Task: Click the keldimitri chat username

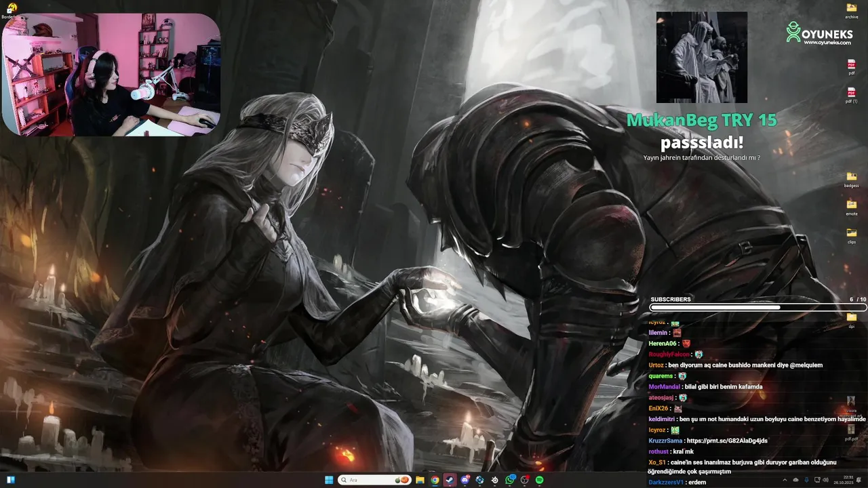Action: [662, 419]
